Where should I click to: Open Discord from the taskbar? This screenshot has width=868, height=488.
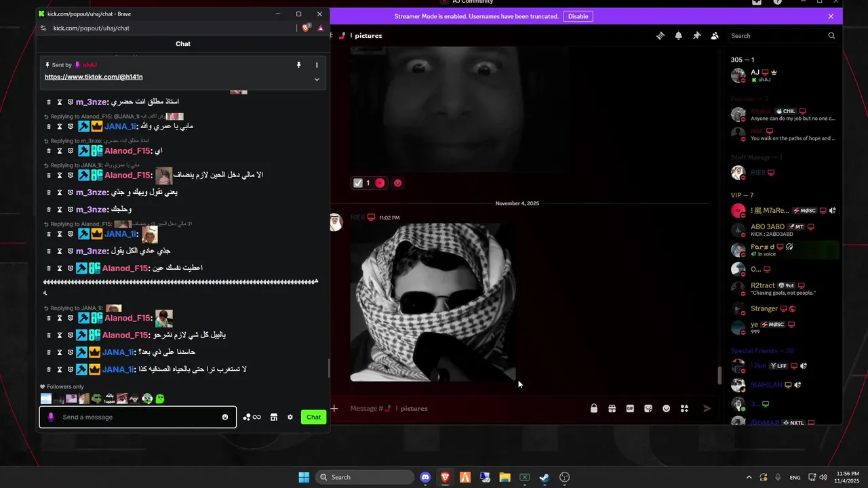(x=425, y=477)
